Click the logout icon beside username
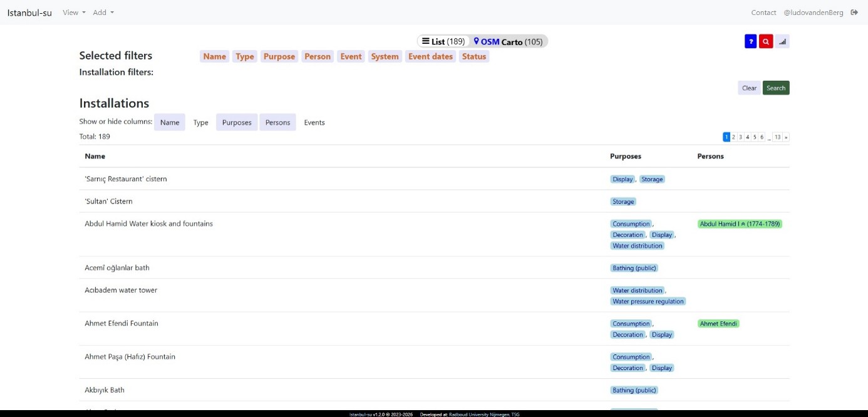 point(854,13)
